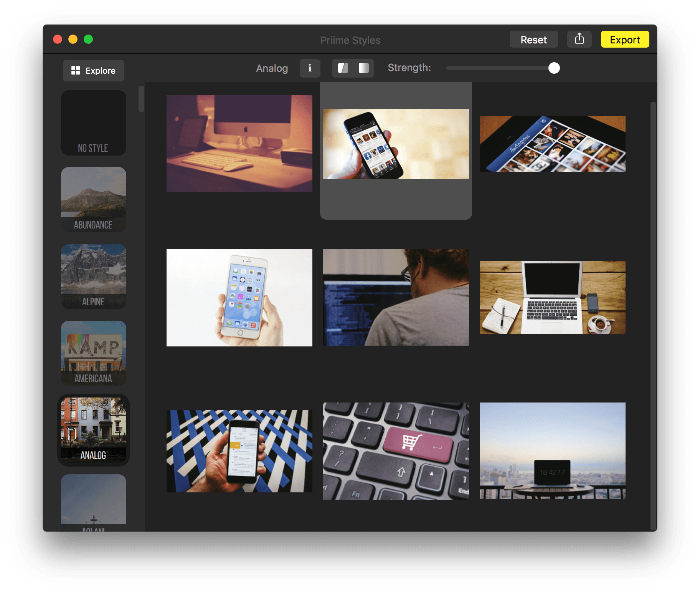Maximize the window with green button

88,39
